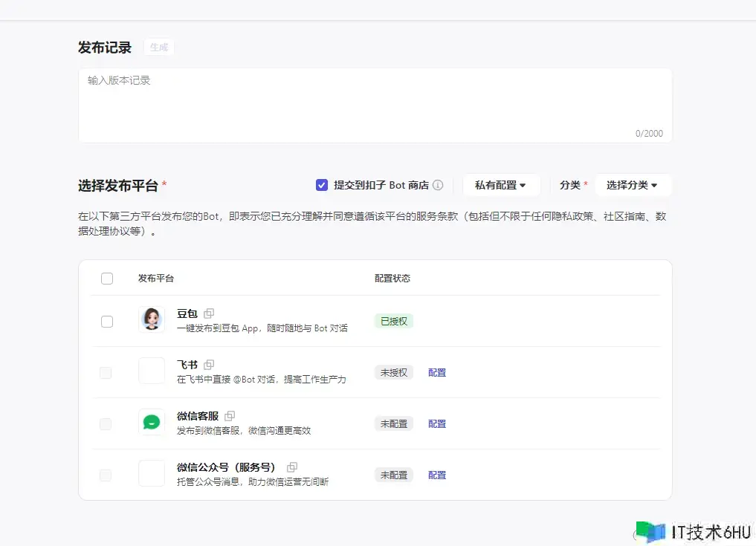Click the copy icon beside 微信客服

(230, 416)
